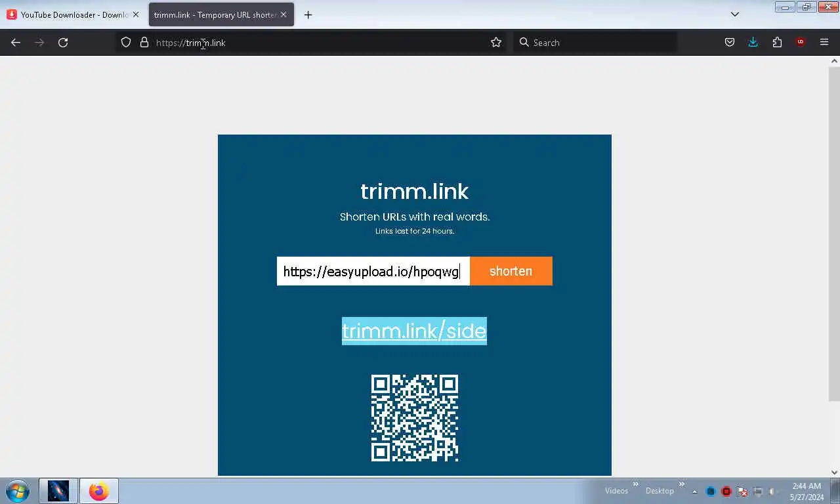Click the trimm.link page heading
The height and width of the screenshot is (504, 840).
pyautogui.click(x=415, y=191)
